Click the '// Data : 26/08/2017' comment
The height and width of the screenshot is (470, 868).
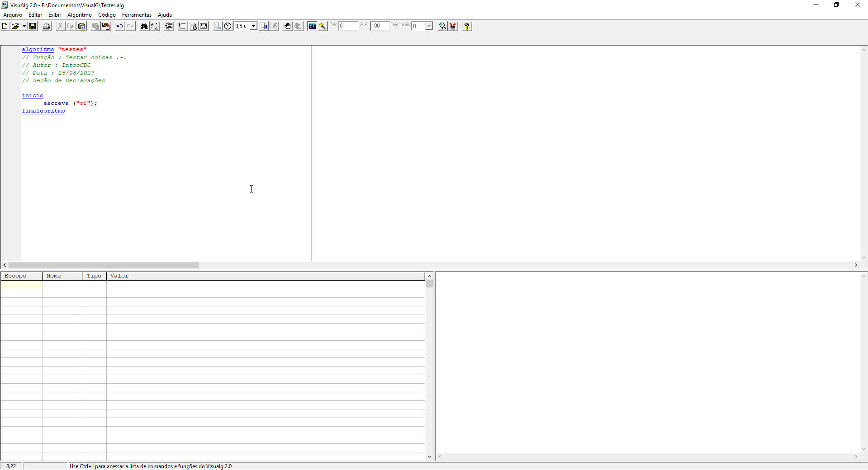coord(58,73)
